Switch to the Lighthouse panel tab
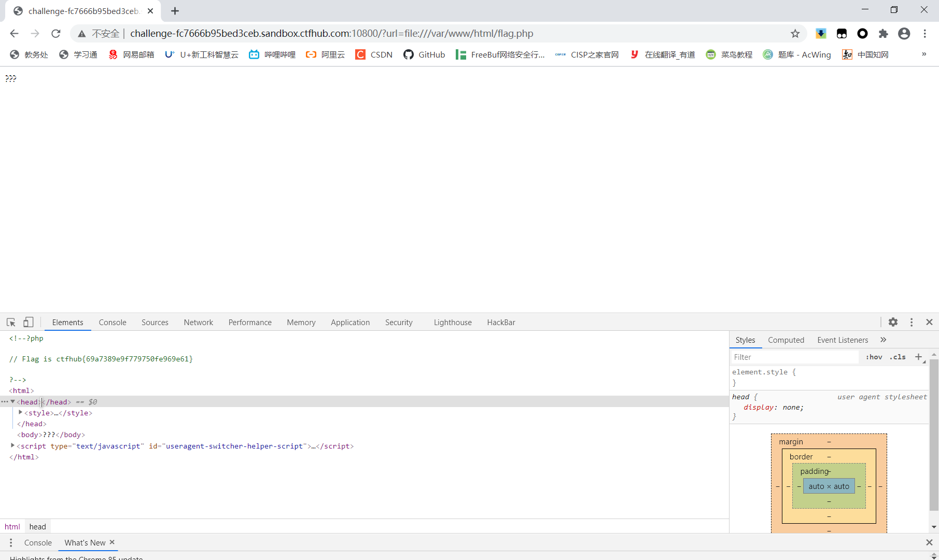 (x=453, y=322)
